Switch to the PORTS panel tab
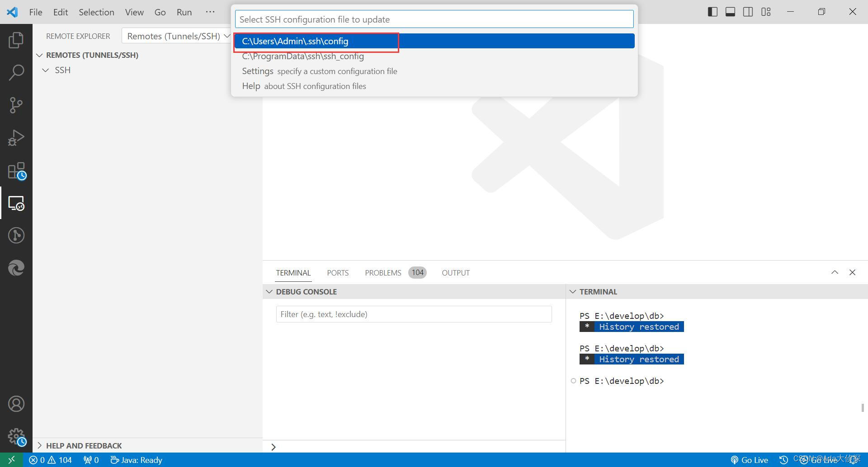Viewport: 868px width, 467px height. coord(338,273)
